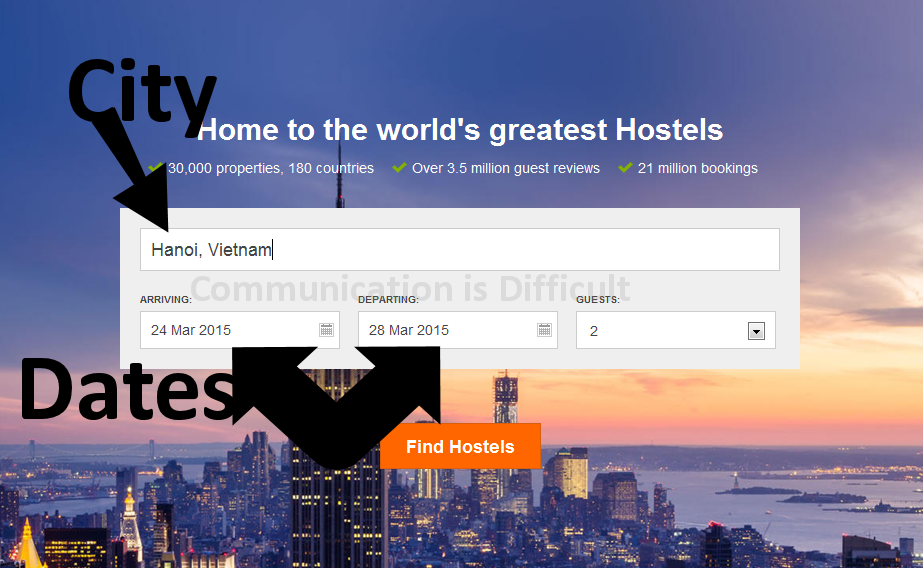923x568 pixels.
Task: Open the Departing date calendar icon
Action: tap(544, 330)
